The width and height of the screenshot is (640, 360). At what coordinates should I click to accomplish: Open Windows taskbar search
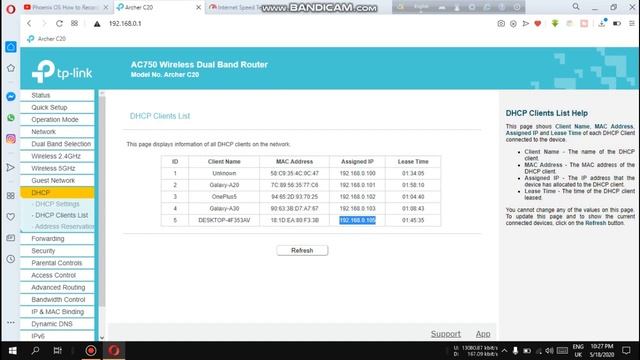pos(36,350)
